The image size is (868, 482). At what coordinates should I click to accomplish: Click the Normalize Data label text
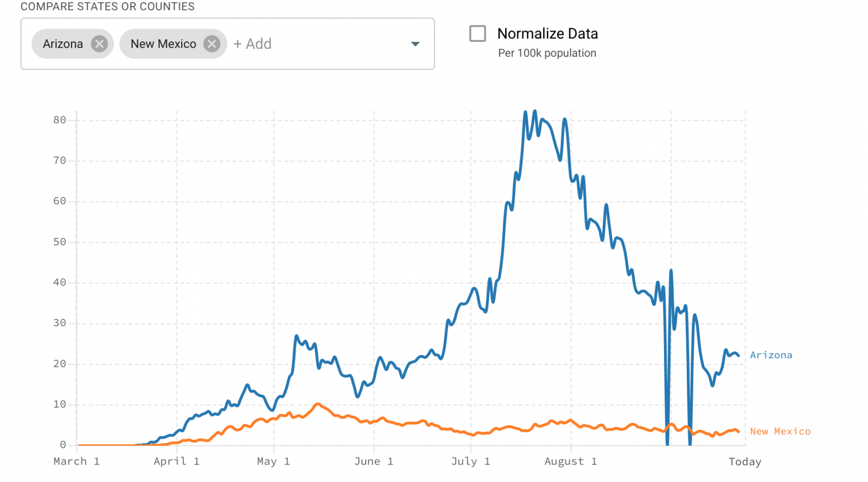[547, 34]
